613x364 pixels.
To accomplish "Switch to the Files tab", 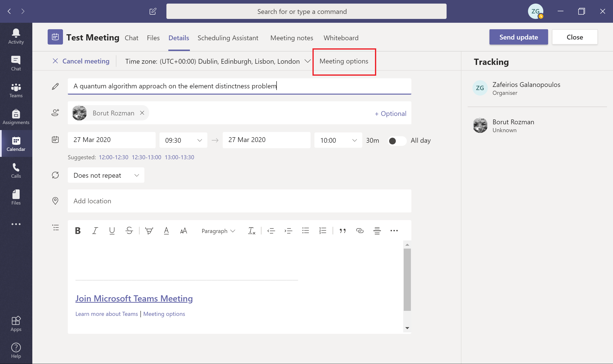I will coord(153,38).
